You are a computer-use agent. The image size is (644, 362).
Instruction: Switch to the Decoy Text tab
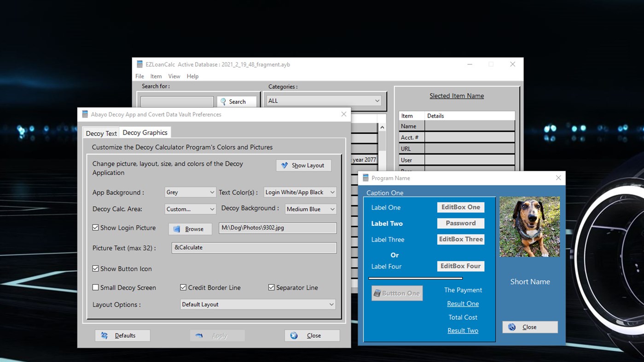[100, 133]
